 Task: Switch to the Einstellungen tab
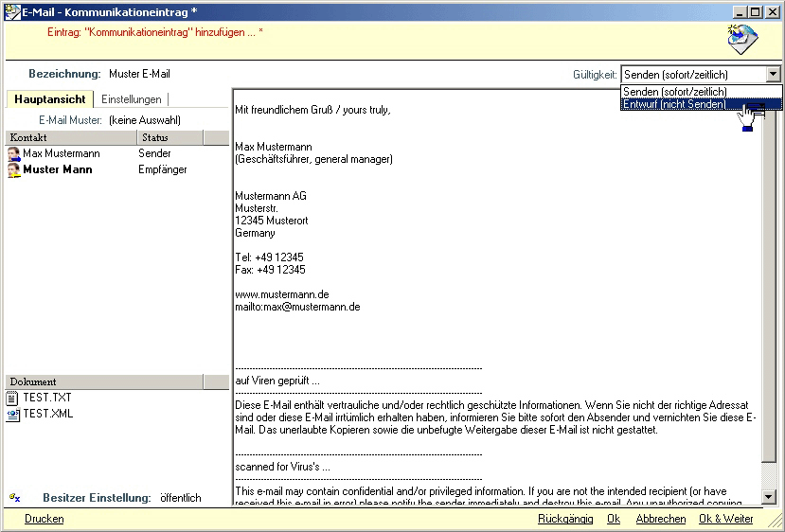pos(132,99)
